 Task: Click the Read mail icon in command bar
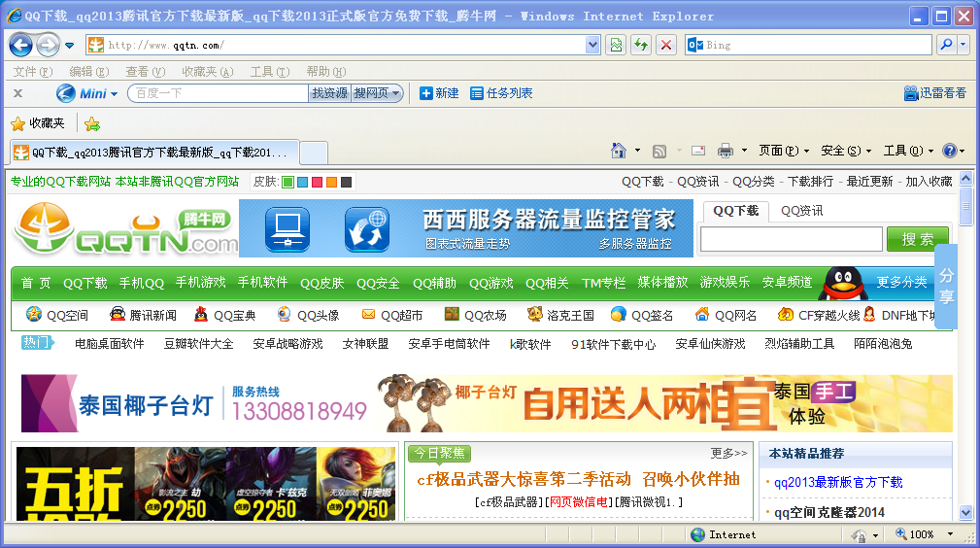pos(698,151)
